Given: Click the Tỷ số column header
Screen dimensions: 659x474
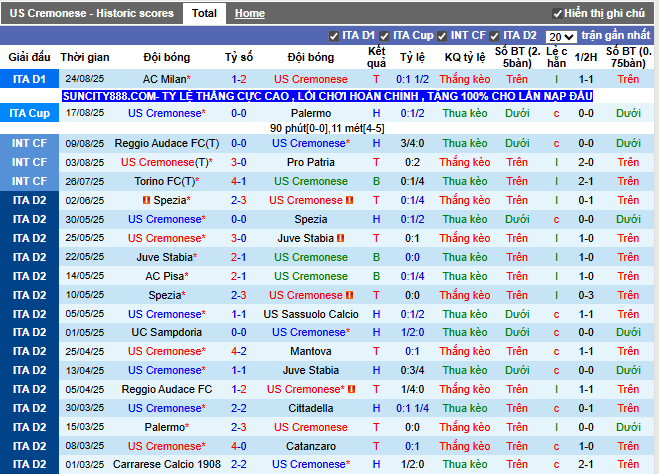Looking at the screenshot, I should 239,57.
